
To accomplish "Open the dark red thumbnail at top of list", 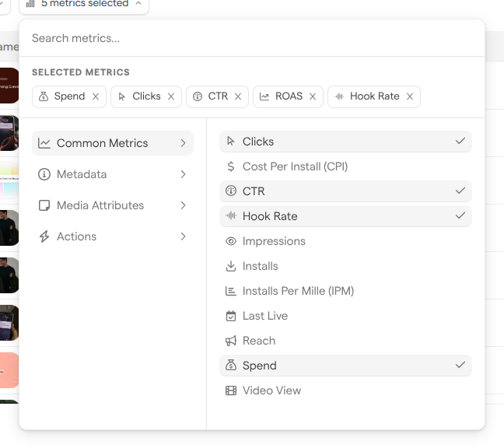I will (x=9, y=86).
